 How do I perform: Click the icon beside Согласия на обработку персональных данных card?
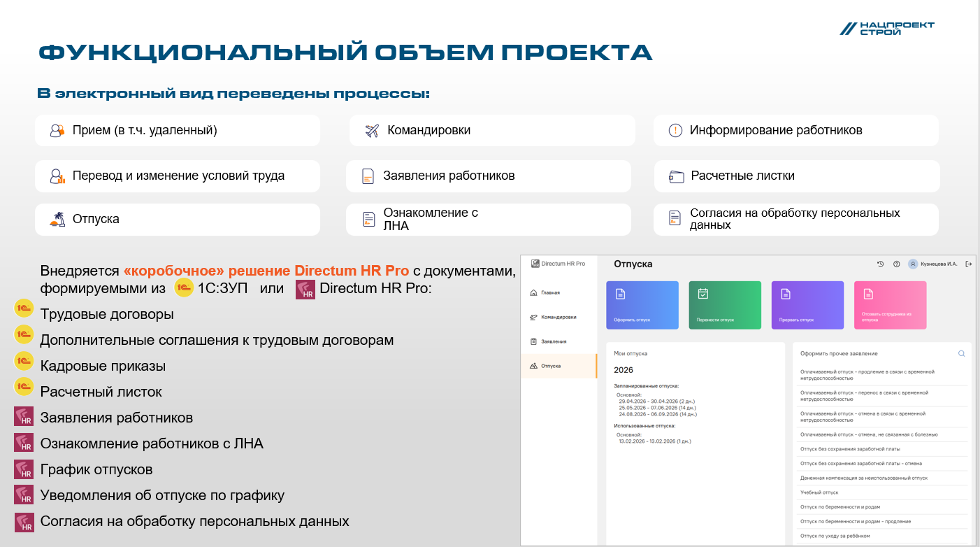[x=675, y=219]
